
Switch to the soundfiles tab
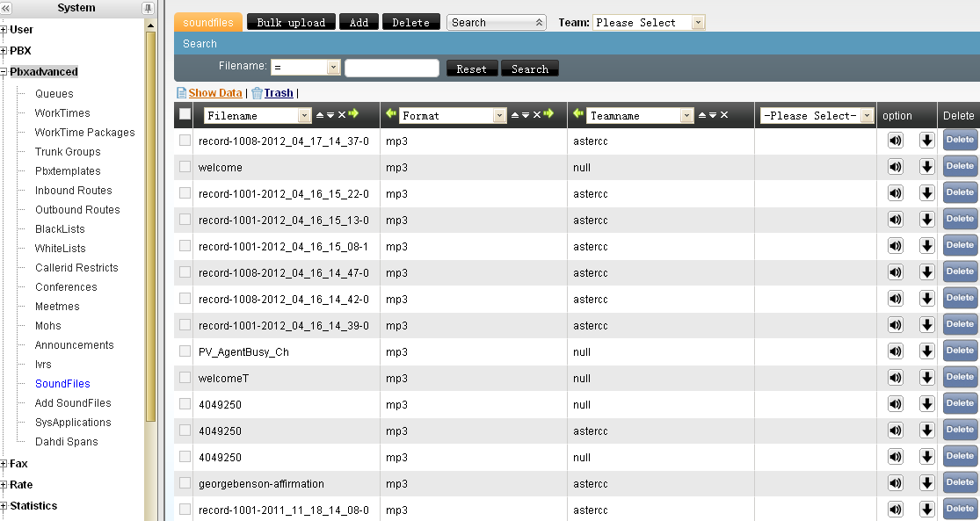[x=208, y=23]
